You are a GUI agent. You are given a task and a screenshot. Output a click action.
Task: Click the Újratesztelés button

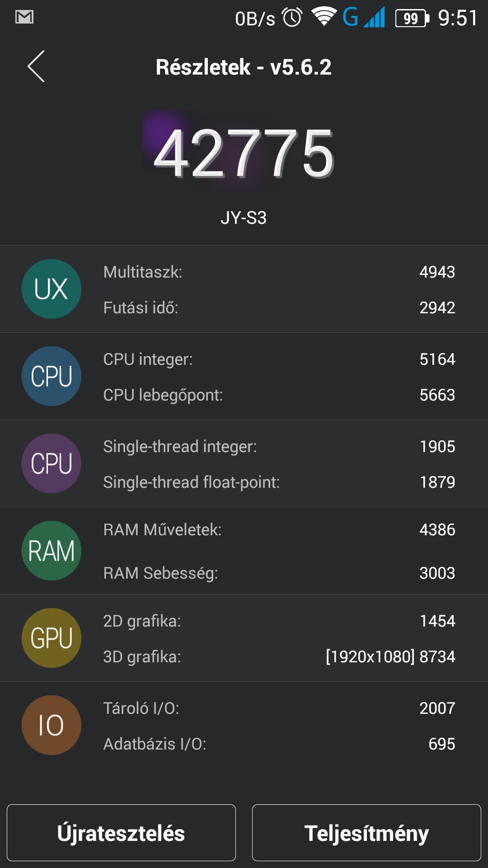[x=121, y=833]
